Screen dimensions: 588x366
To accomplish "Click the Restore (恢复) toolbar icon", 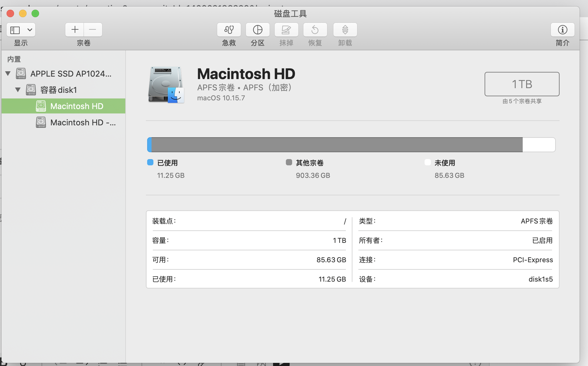I will pyautogui.click(x=315, y=30).
